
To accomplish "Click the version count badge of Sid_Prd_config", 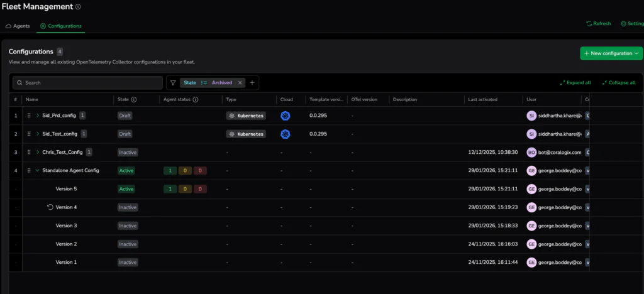I will (x=82, y=116).
